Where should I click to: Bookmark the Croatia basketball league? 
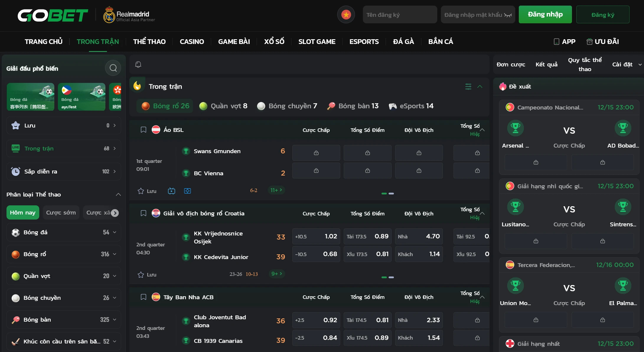coord(144,213)
